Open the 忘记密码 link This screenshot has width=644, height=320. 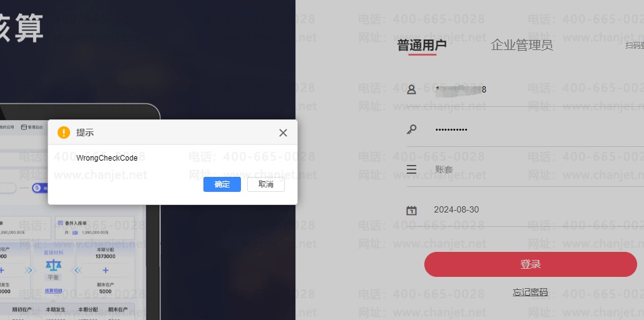click(x=530, y=292)
